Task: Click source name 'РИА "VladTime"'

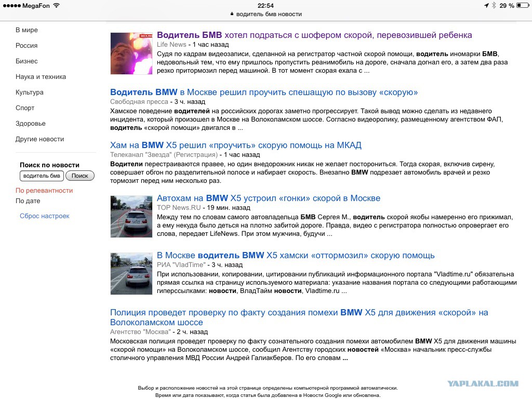Action: pyautogui.click(x=181, y=264)
